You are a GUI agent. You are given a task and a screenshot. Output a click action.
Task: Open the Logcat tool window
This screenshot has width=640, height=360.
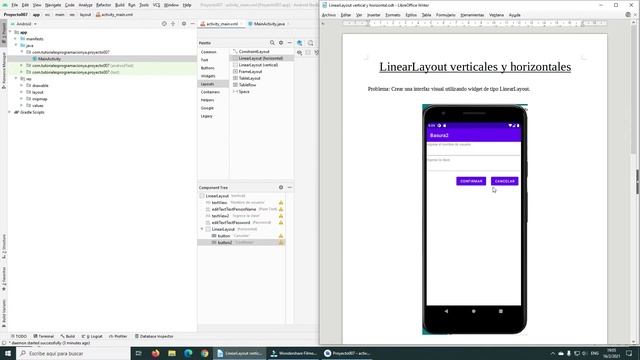(x=92, y=336)
